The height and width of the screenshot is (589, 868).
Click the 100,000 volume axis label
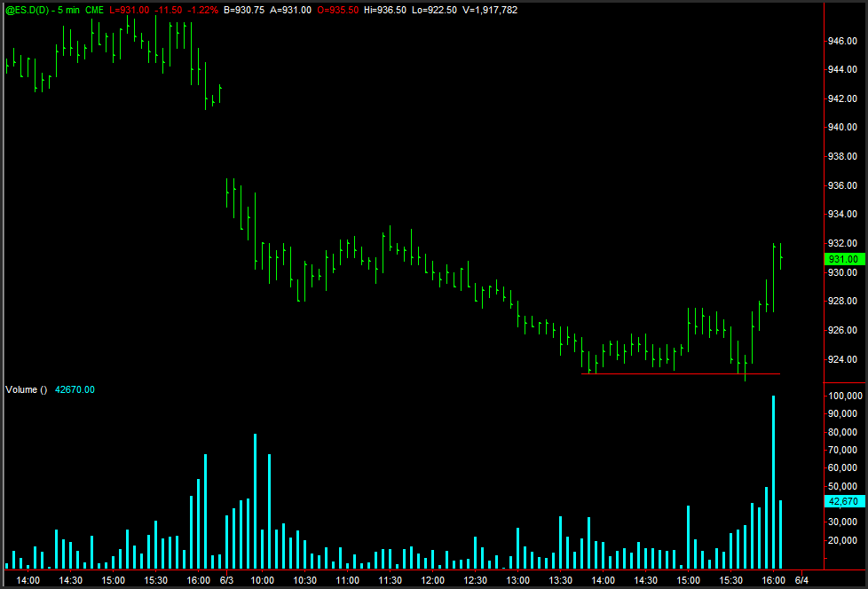[x=845, y=396]
